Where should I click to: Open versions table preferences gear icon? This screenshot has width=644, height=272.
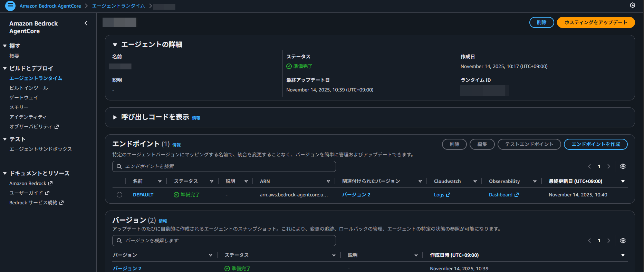(x=623, y=241)
